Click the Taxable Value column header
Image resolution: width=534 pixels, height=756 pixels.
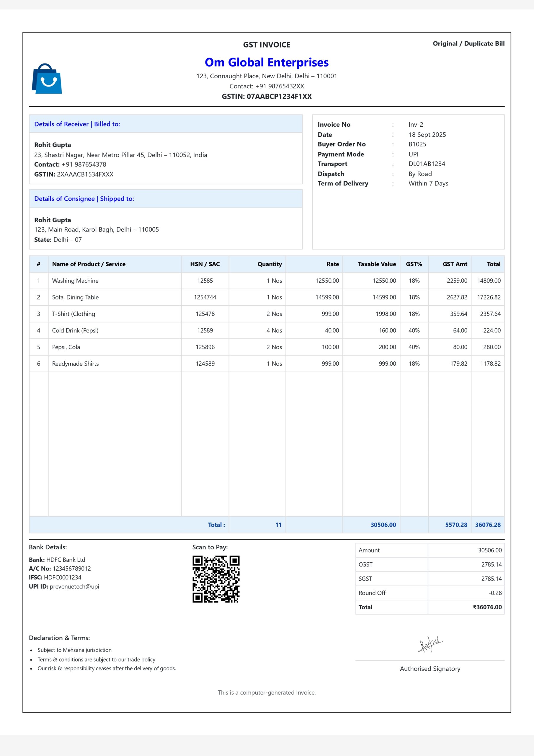click(x=376, y=264)
